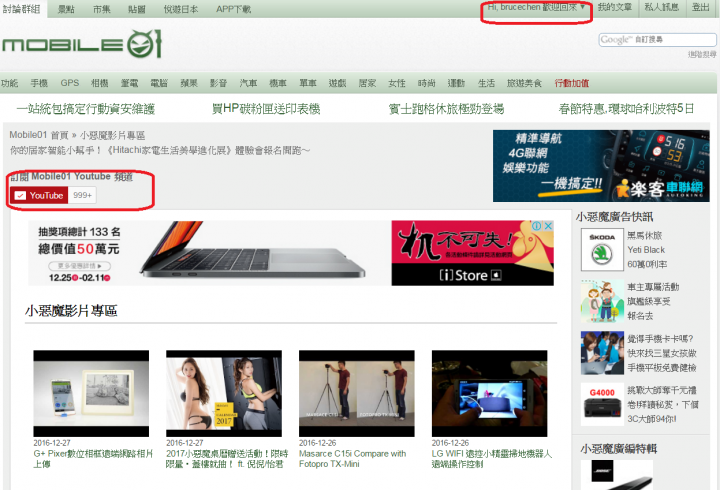Open 私人訊息 messages
Image resolution: width=720 pixels, height=490 pixels.
(x=662, y=7)
